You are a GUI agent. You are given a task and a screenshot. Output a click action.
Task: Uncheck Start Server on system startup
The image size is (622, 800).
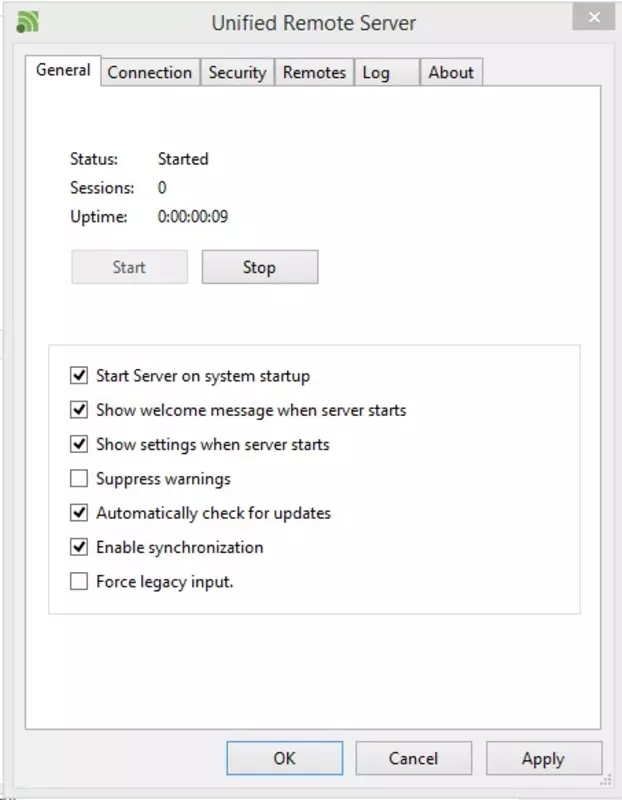[x=79, y=376]
